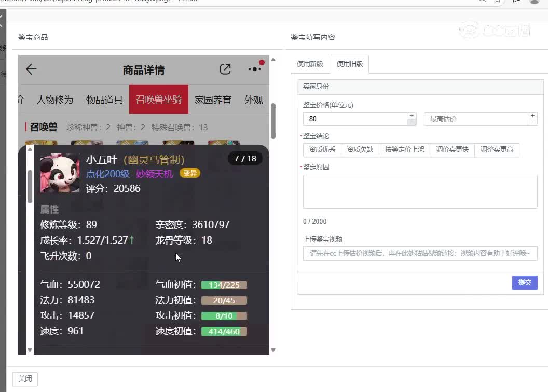Submit the form with 提交 button
This screenshot has width=548, height=392.
525,283
